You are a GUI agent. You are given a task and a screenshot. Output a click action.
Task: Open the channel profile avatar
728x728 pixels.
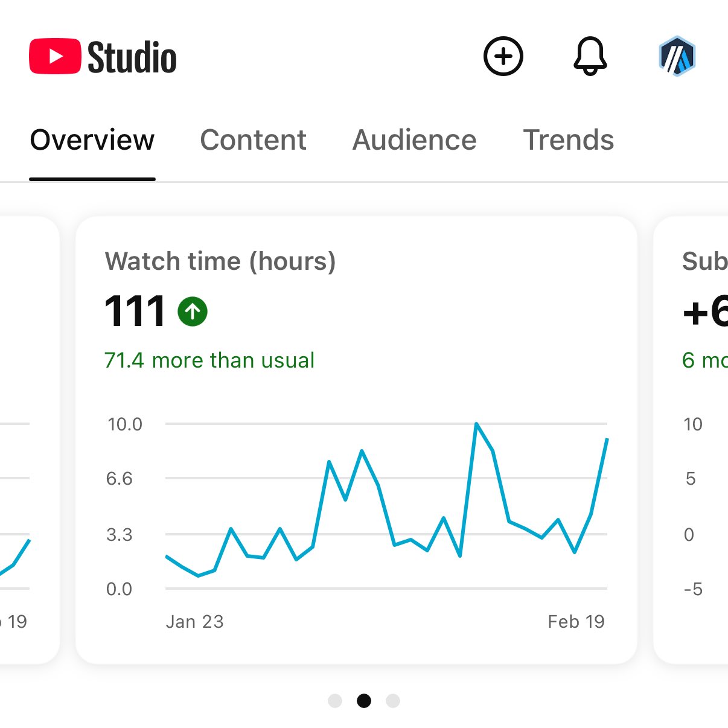677,56
